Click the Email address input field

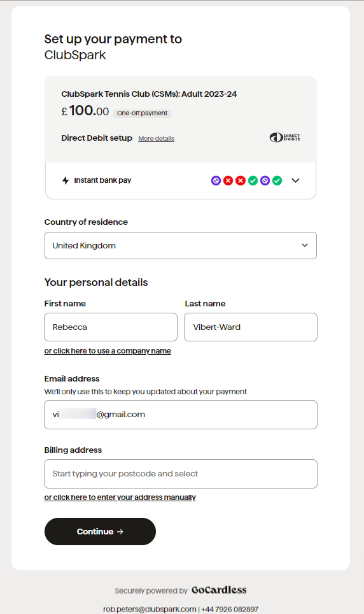coord(181,414)
